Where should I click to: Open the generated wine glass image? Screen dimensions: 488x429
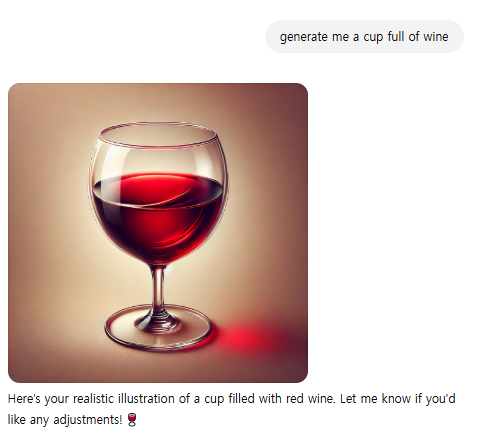pyautogui.click(x=158, y=233)
